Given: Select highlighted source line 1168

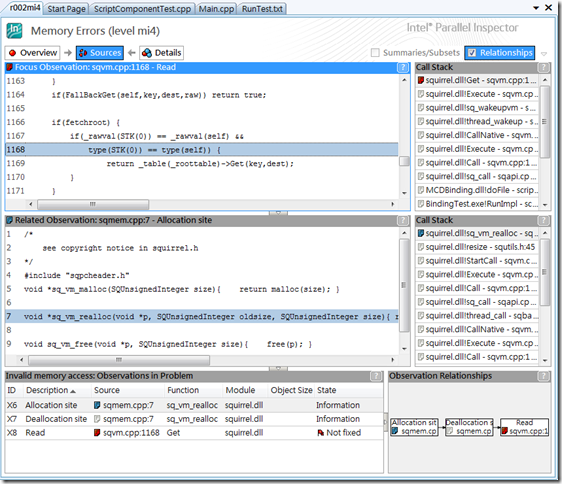Looking at the screenshot, I should 202,150.
